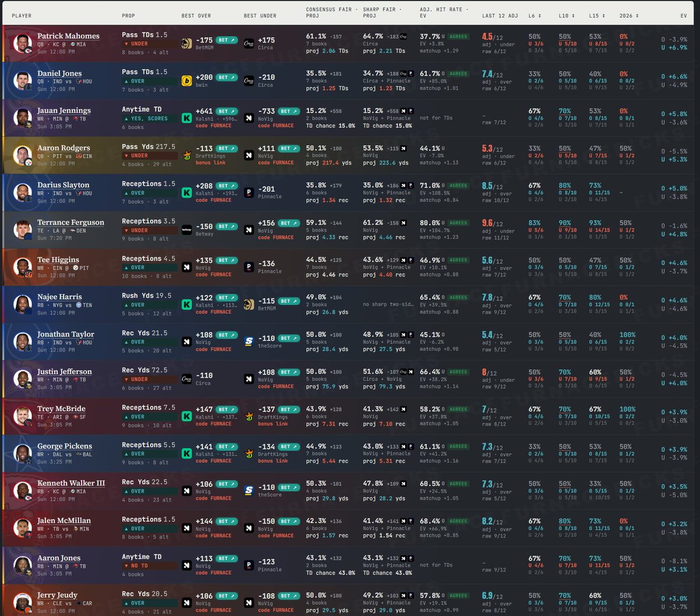Click the Pinnacle logo in Darius Slayton's row

click(249, 192)
